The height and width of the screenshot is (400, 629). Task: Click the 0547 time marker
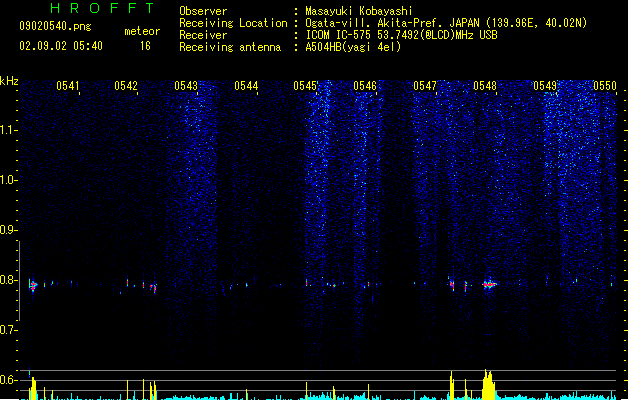click(x=425, y=86)
